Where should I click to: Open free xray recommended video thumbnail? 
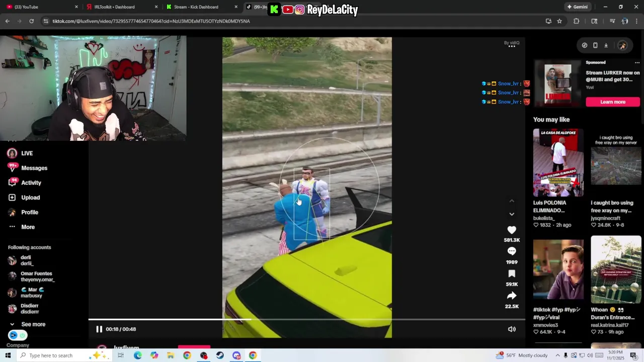click(616, 162)
